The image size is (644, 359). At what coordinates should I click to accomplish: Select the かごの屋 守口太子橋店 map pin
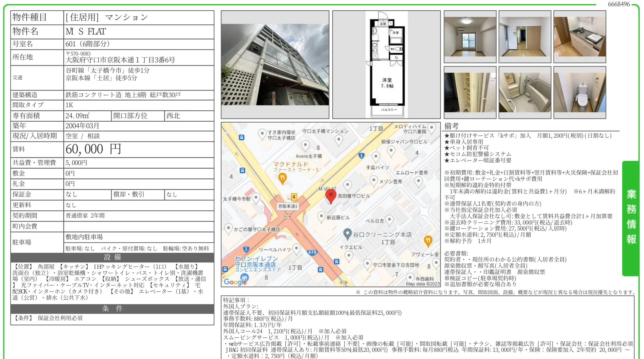pyautogui.click(x=229, y=229)
